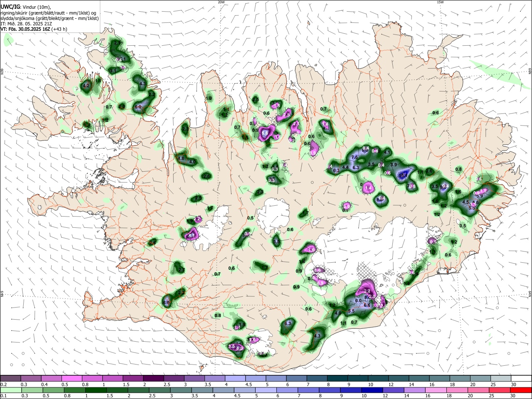532x399 pixels.
Task: Pick the bright magenta swatch at 0.5 on snow scale
Action: pyautogui.click(x=71, y=378)
